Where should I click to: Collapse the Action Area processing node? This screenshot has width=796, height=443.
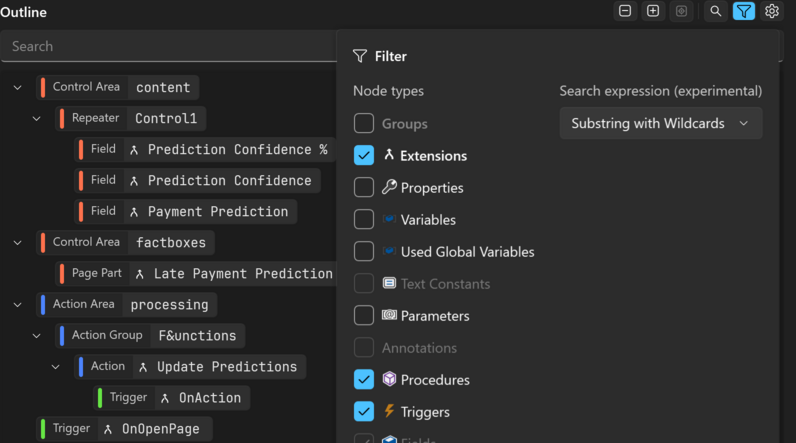18,304
